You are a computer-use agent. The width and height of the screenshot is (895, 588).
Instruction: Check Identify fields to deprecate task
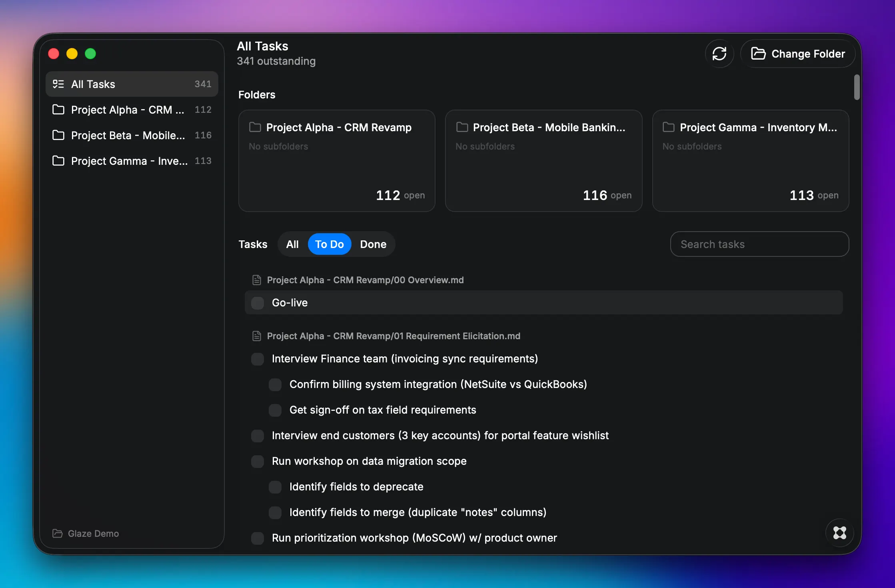click(x=275, y=487)
